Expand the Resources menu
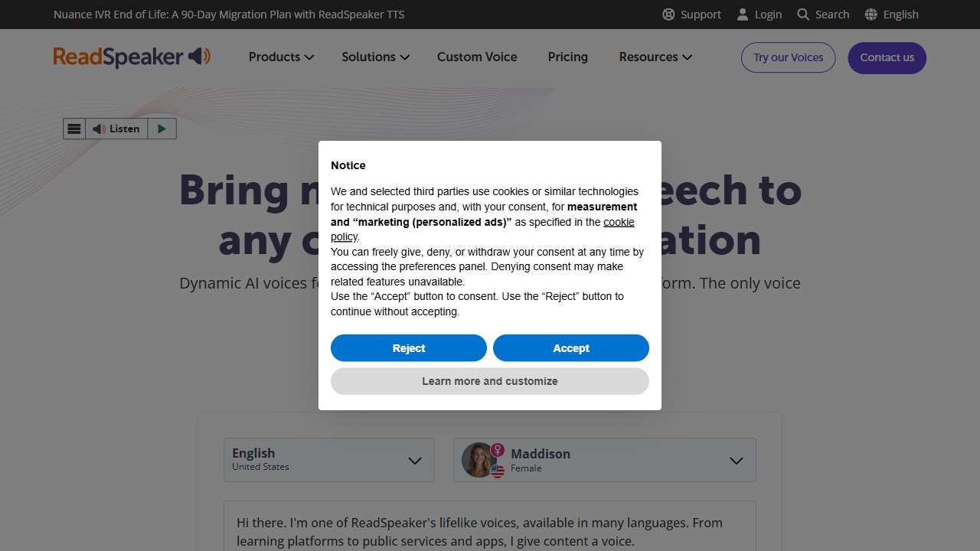This screenshot has height=551, width=980. (655, 57)
